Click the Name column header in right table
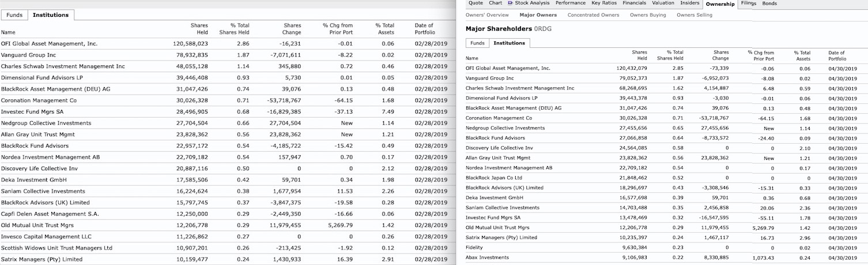This screenshot has width=868, height=265. (472, 58)
